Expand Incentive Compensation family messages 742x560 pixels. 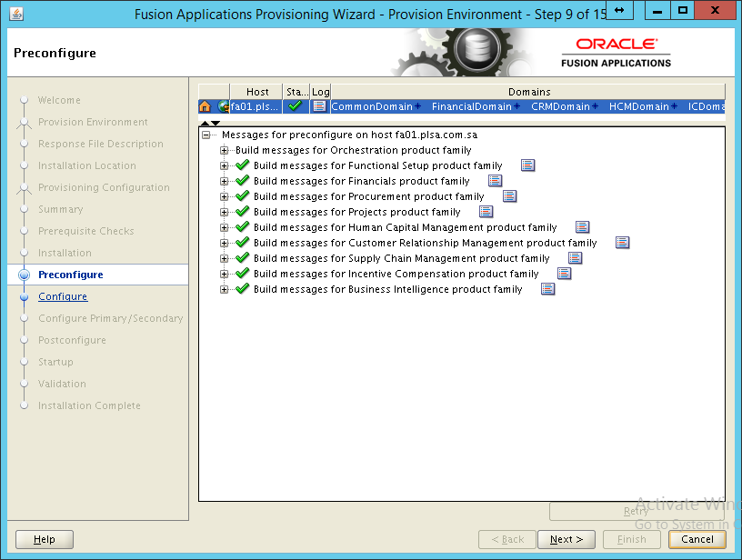225,274
